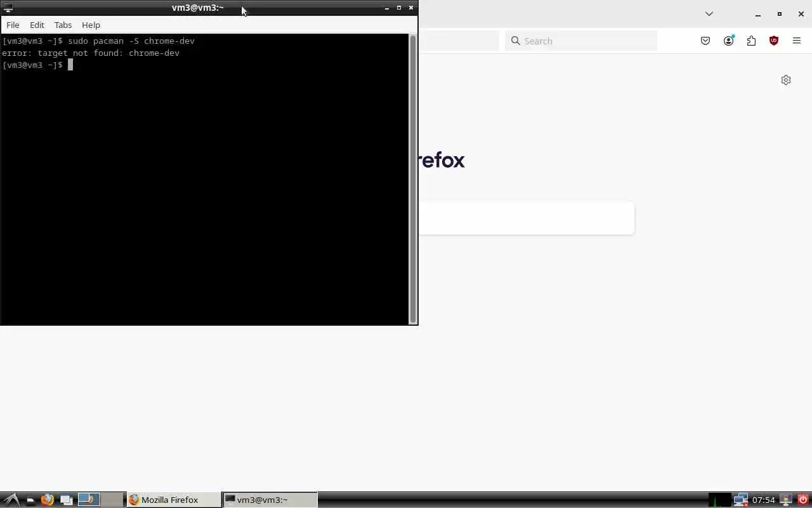Minimize the terminal window

point(387,8)
